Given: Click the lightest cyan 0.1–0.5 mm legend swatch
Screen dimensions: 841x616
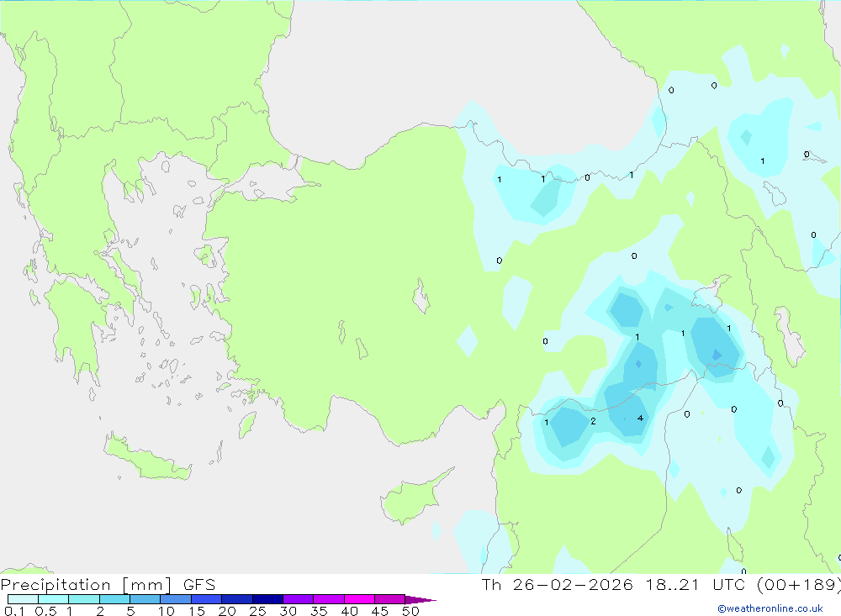Looking at the screenshot, I should (x=23, y=599).
